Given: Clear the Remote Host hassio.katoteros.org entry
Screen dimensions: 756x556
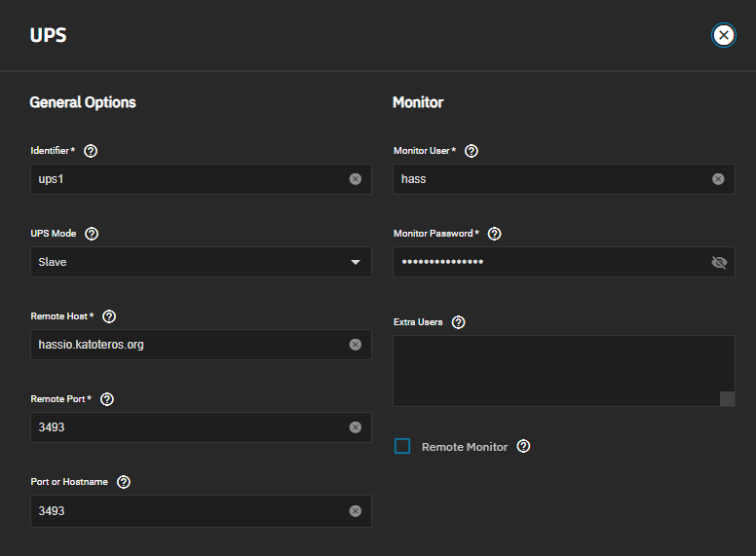Looking at the screenshot, I should pyautogui.click(x=356, y=345).
